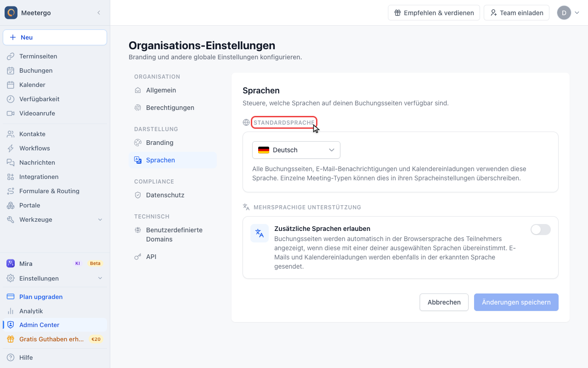The width and height of the screenshot is (588, 368).
Task: Click the Meetergo workspace name
Action: click(36, 13)
